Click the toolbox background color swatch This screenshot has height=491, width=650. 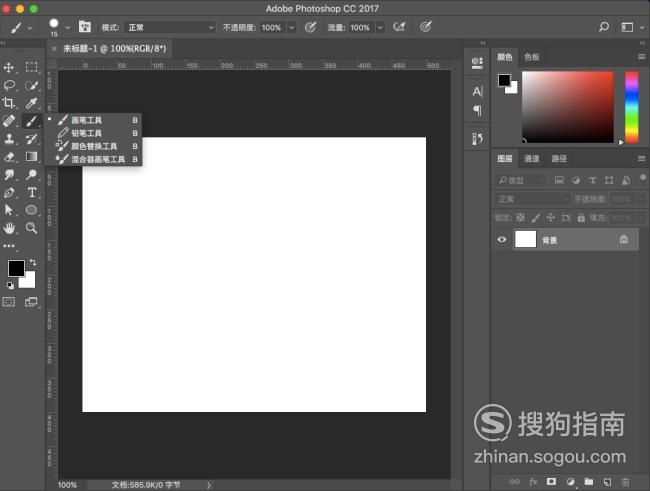tap(29, 281)
